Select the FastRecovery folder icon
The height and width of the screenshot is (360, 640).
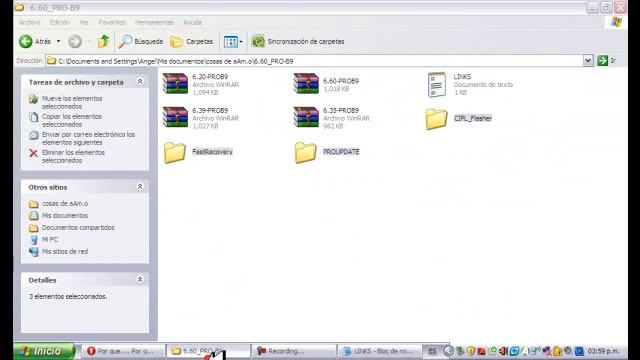coord(175,152)
